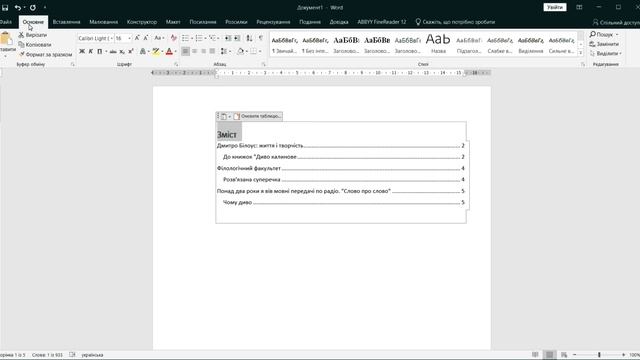Adjust the zoom slider
This screenshot has width=640, height=360.
tap(599, 355)
